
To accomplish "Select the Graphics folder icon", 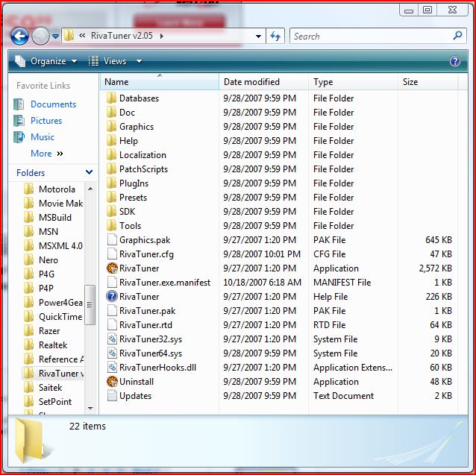I will pos(111,127).
